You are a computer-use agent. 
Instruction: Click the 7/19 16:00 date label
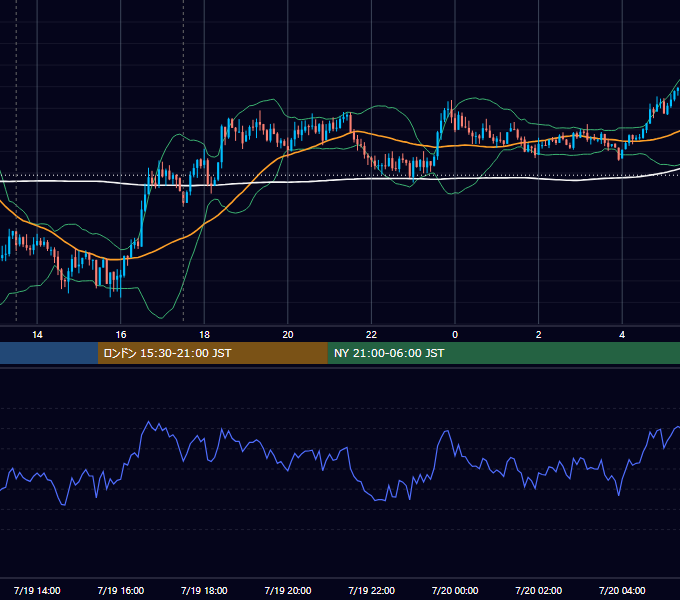[121, 590]
